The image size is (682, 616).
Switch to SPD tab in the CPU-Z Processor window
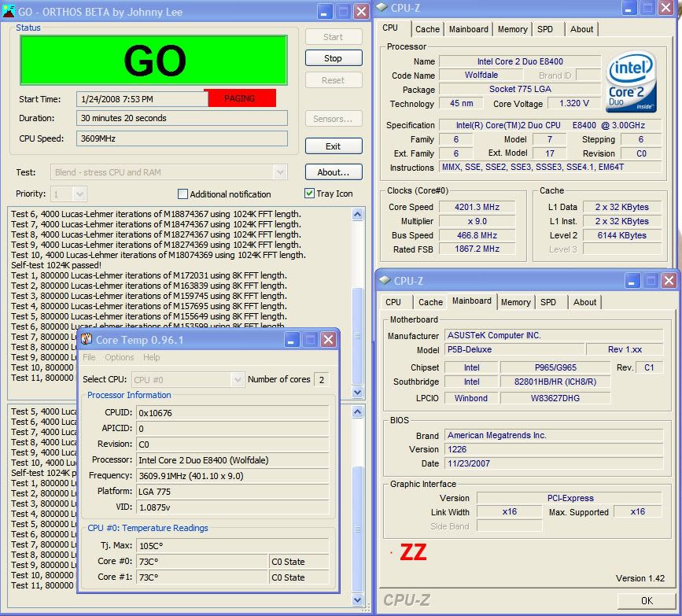[x=545, y=29]
